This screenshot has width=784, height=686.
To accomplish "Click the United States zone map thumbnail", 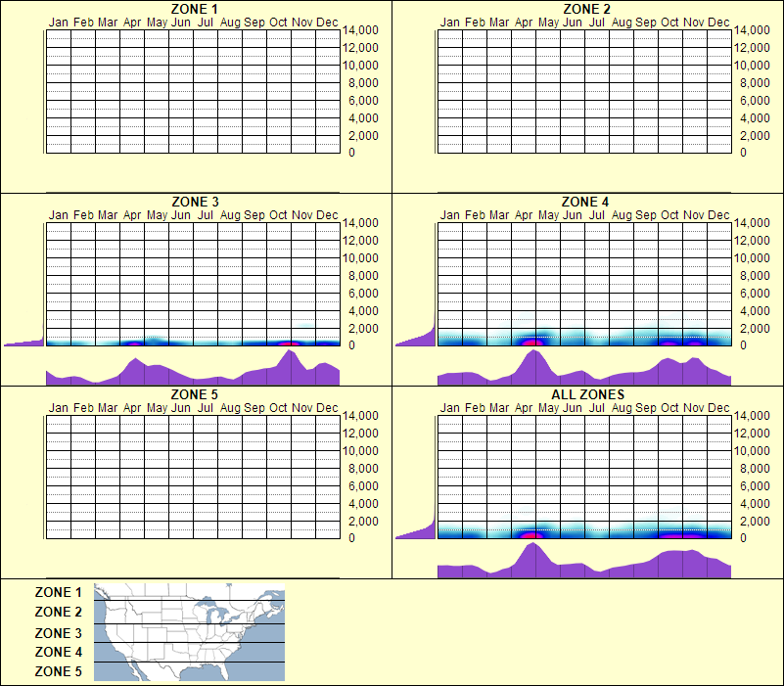I will 187,632.
